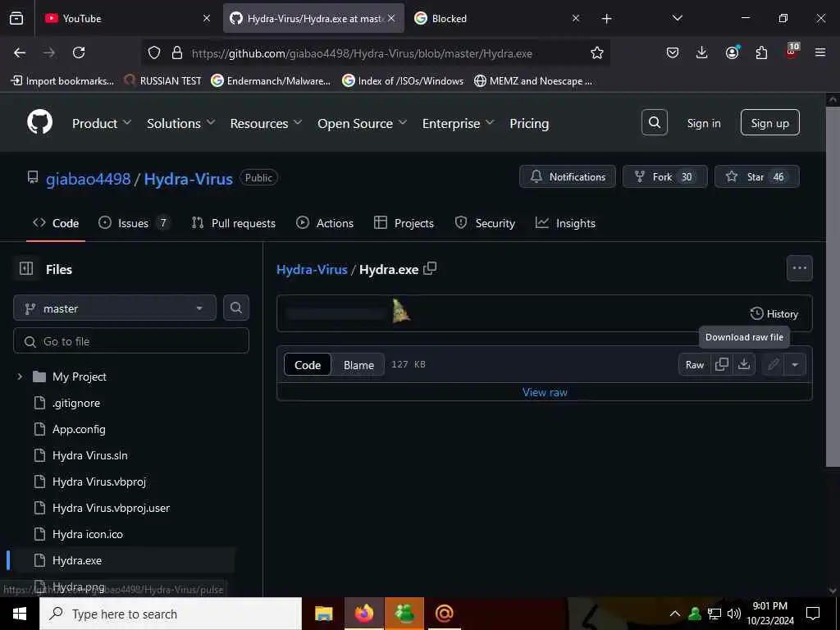This screenshot has width=840, height=630.
Task: Click the Firefox back arrow
Action: [x=20, y=52]
